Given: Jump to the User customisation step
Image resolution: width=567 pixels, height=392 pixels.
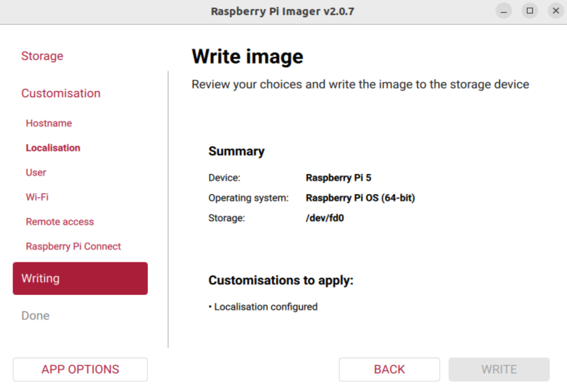Looking at the screenshot, I should point(36,173).
